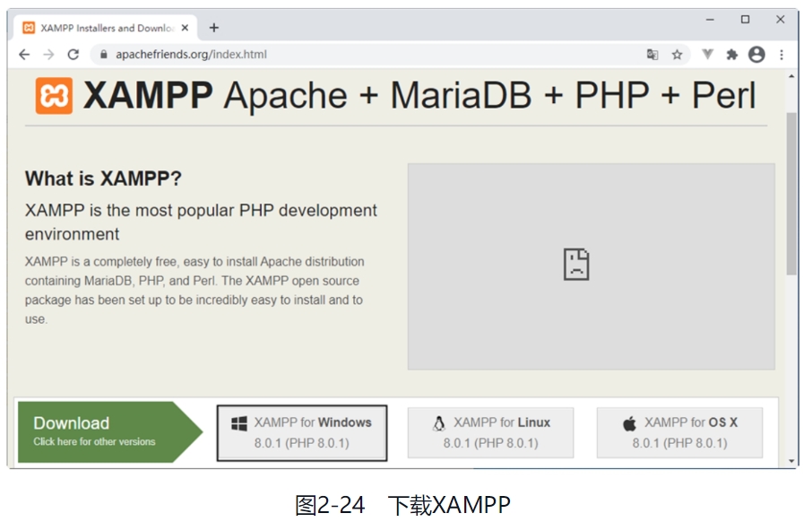The height and width of the screenshot is (522, 812).
Task: Download XAMPP for OS X
Action: [x=679, y=432]
